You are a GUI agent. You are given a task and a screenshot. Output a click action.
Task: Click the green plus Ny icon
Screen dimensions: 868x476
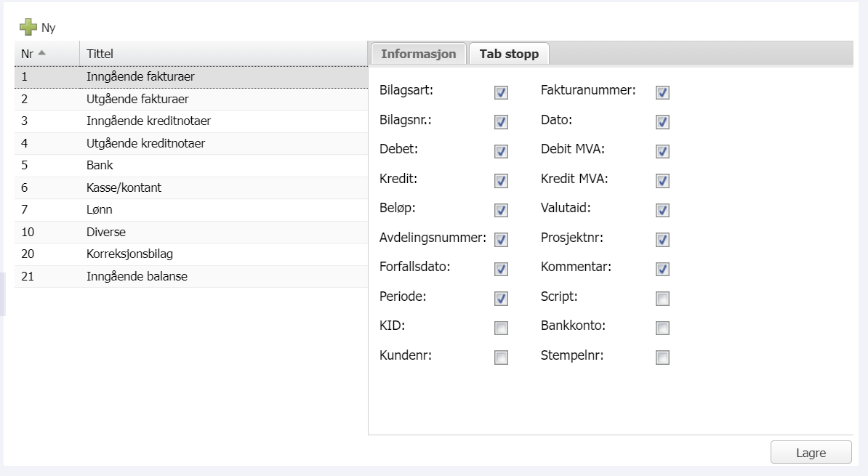tap(28, 28)
